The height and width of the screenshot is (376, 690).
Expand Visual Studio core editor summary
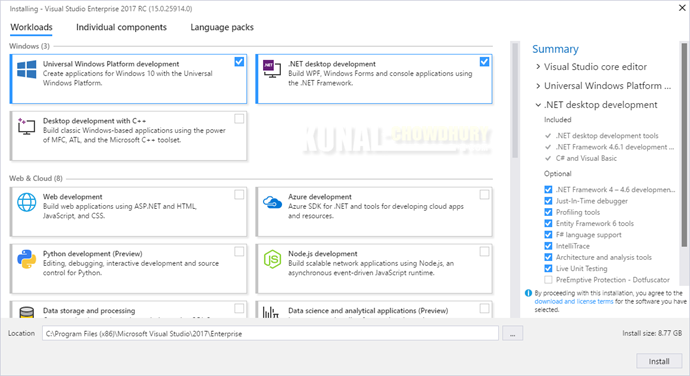pos(538,66)
